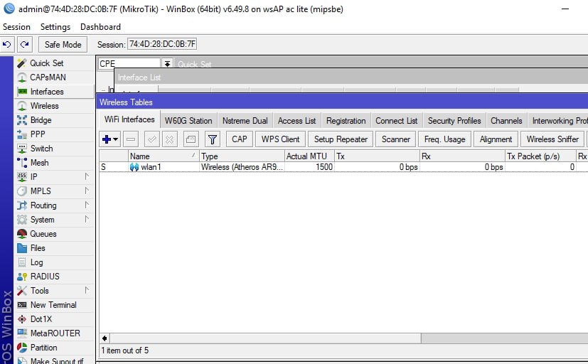
Task: Click the Scanner button
Action: (x=395, y=139)
